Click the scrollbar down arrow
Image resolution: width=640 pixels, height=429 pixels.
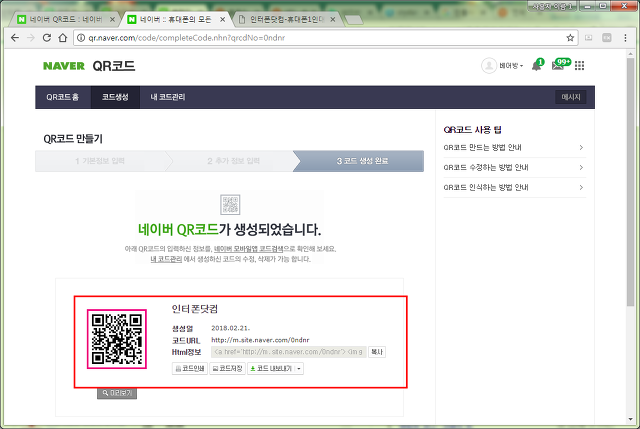coord(631,419)
